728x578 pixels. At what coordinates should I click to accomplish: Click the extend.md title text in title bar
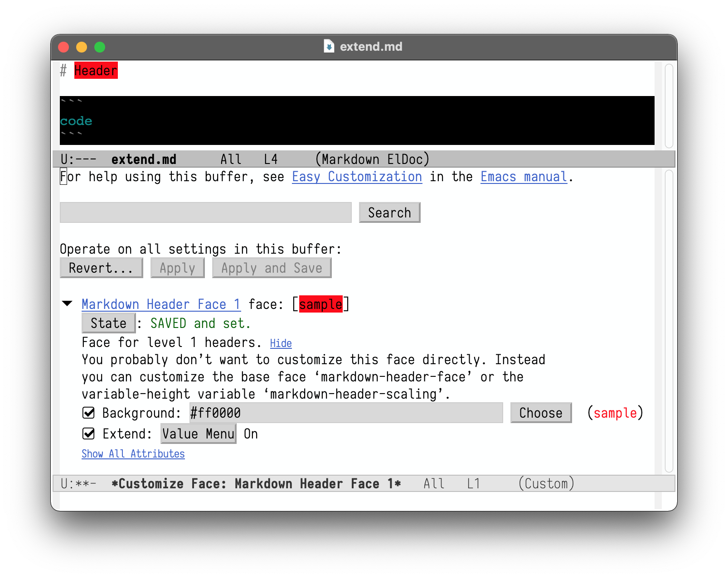coord(371,46)
